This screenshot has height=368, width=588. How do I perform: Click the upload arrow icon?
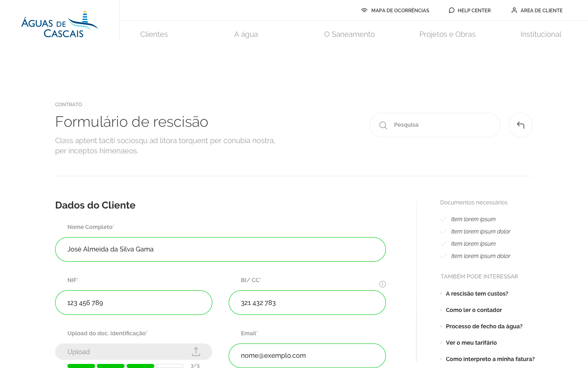click(196, 352)
